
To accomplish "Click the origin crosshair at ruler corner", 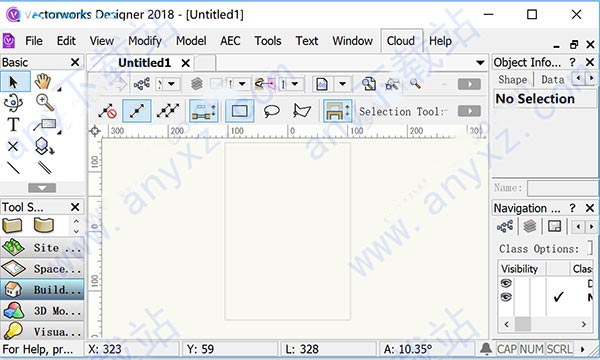I will [95, 131].
